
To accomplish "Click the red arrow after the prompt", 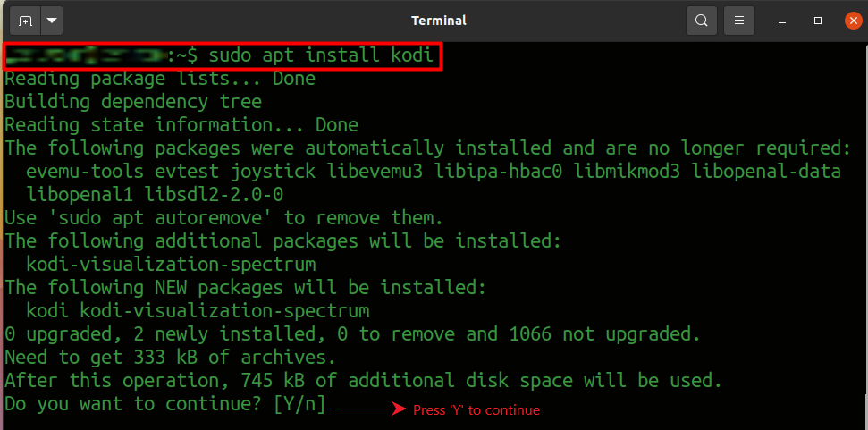I will [370, 409].
